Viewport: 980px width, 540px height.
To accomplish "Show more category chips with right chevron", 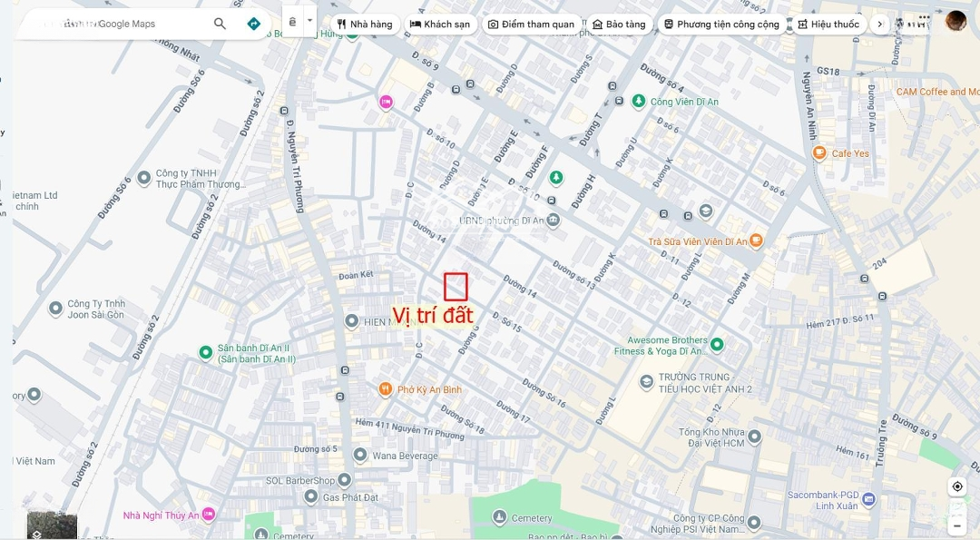I will 880,25.
